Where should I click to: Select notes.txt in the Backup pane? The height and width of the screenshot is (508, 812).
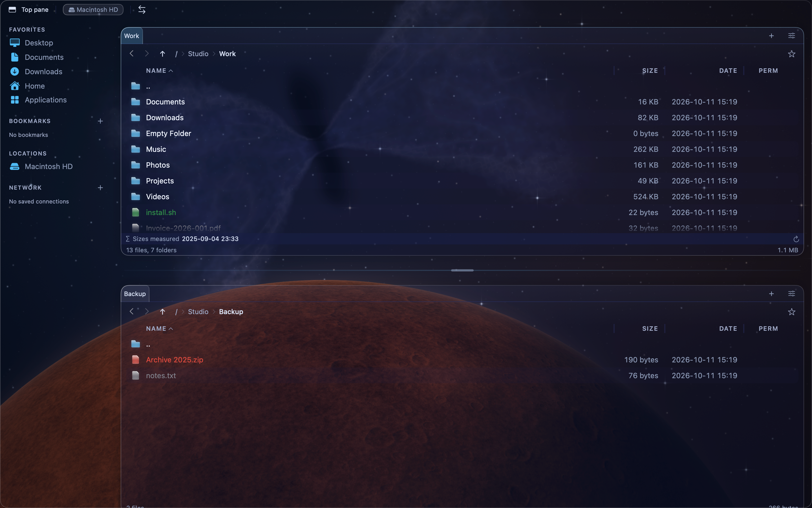point(462,376)
